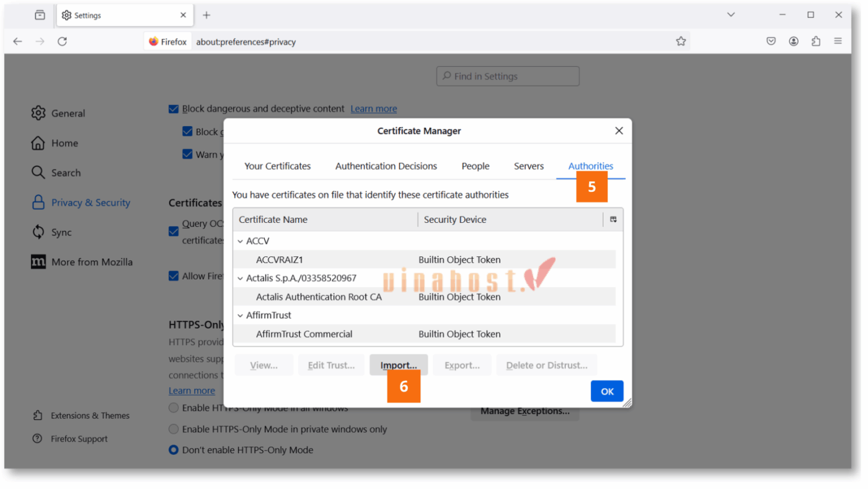Open the Servers tab in Certificate Manager
Viewport: 868px width, 489px height.
click(x=528, y=166)
